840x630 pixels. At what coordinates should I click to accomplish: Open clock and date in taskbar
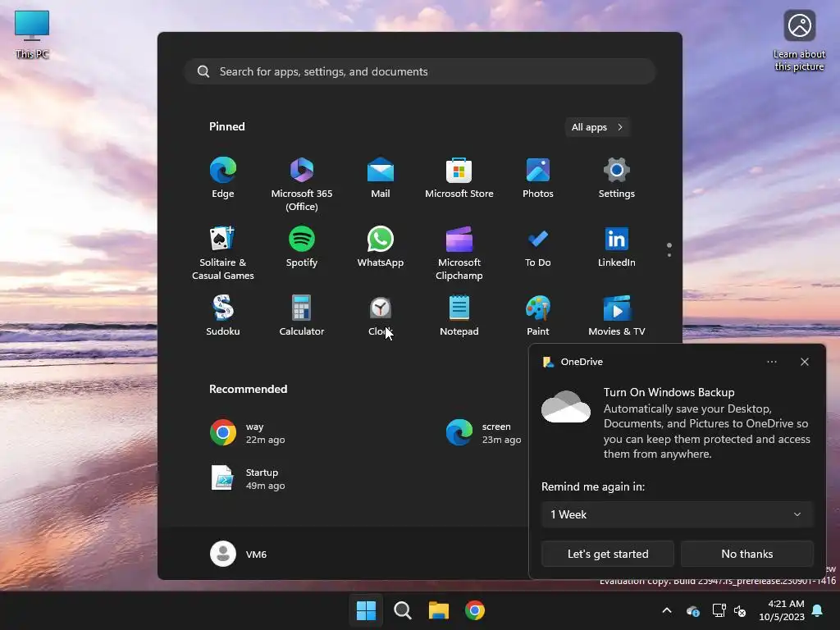(x=782, y=610)
